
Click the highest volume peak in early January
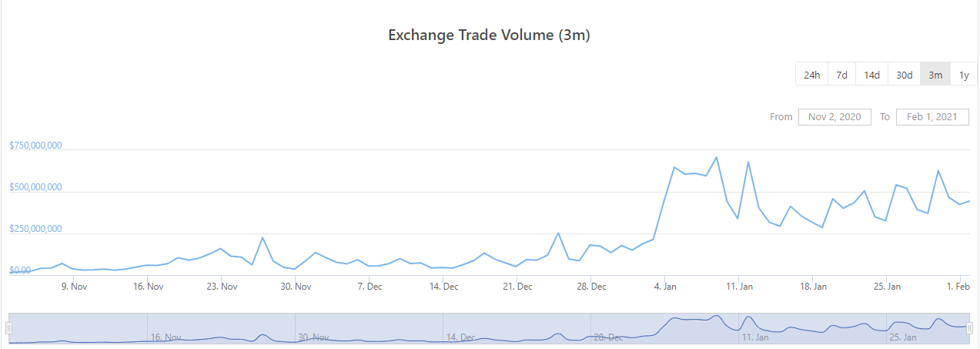coord(717,157)
